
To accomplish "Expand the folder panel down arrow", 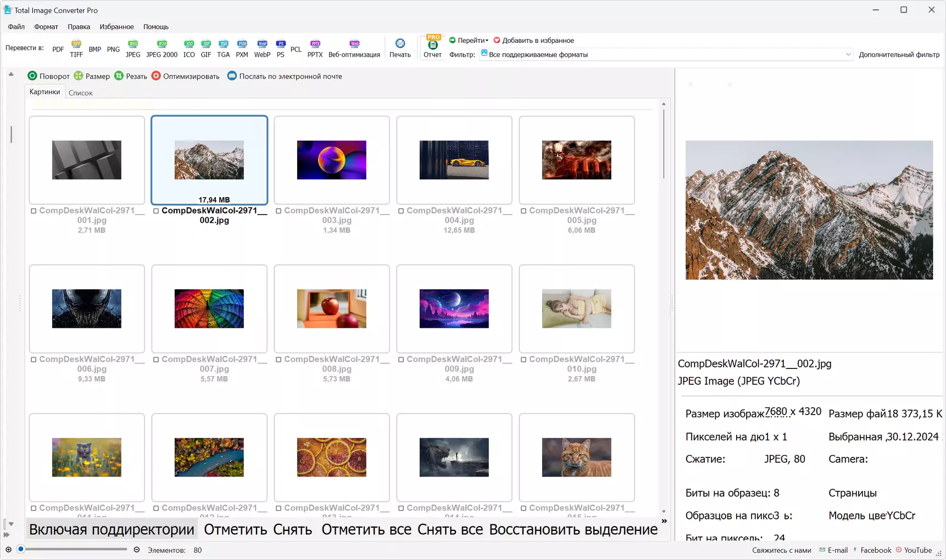I will pyautogui.click(x=11, y=524).
